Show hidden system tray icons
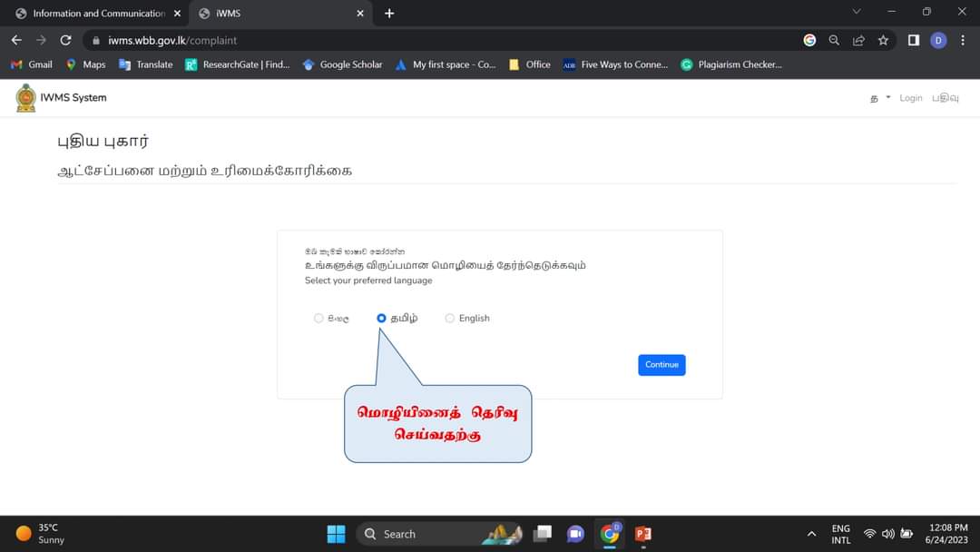 click(x=811, y=534)
